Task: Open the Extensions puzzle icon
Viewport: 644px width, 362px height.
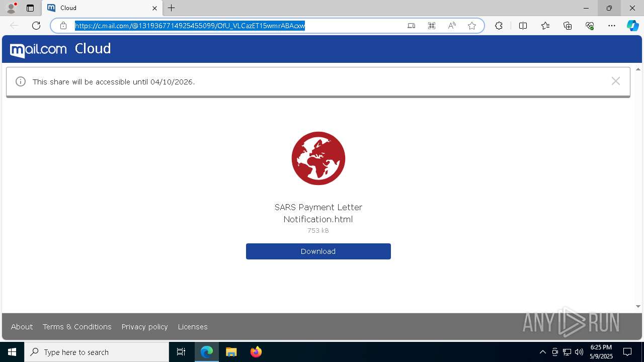Action: click(x=499, y=26)
